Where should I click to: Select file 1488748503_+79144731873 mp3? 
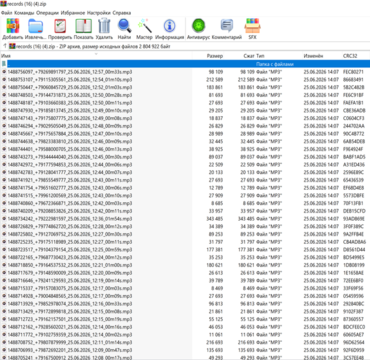point(70,95)
